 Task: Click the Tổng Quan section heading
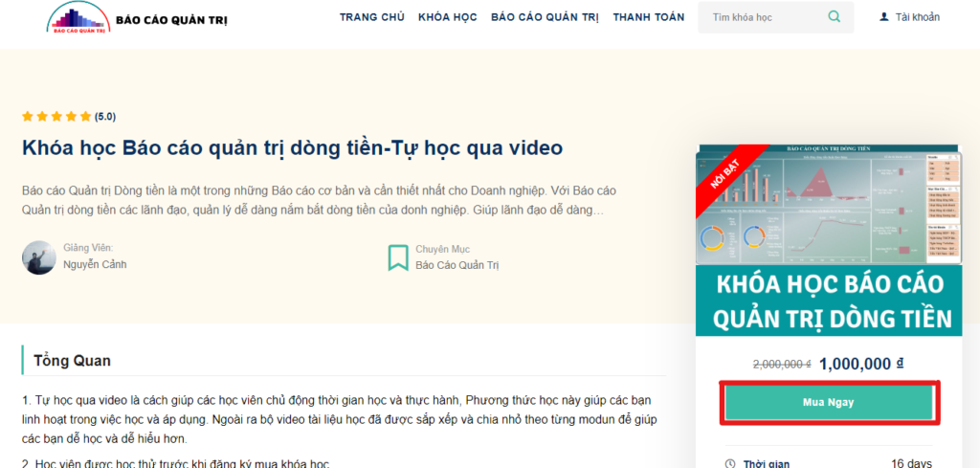[73, 361]
